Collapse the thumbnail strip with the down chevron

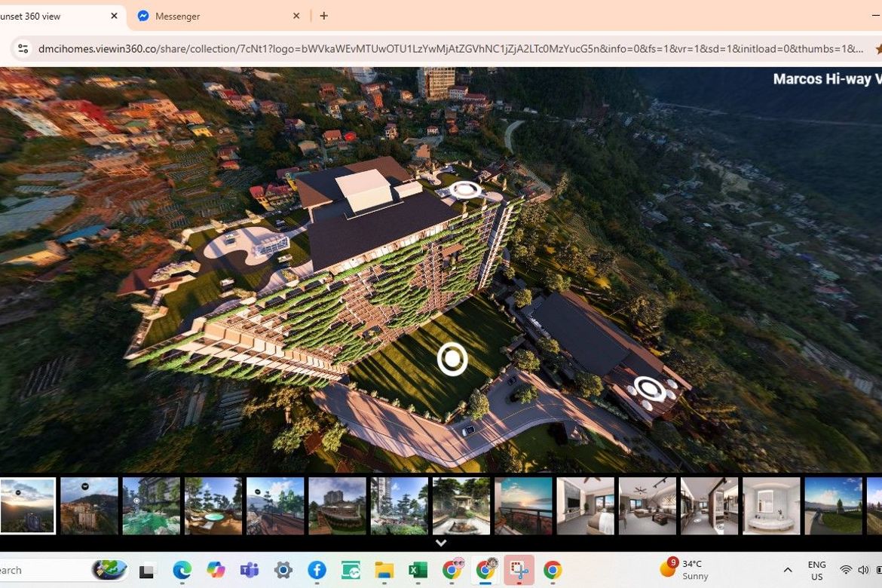coord(441,543)
